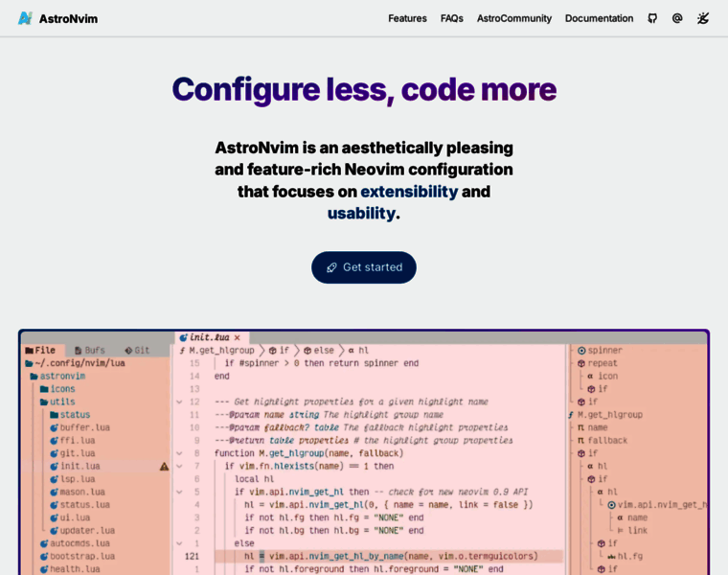Go to the FAQs page

coord(452,18)
